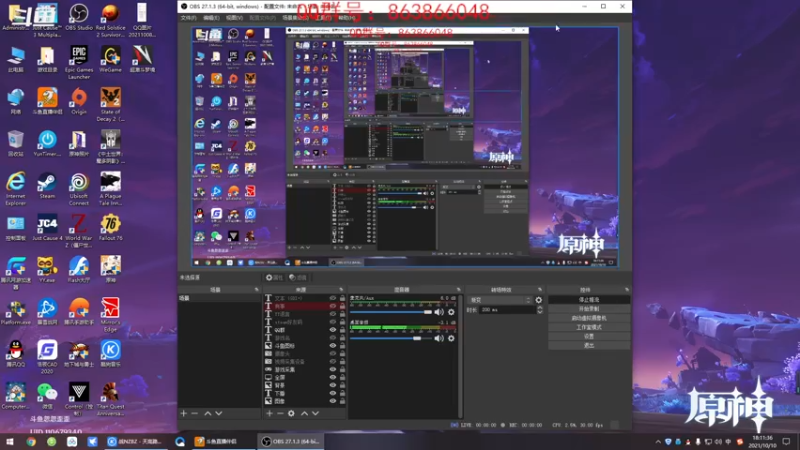Undock the 混音器 panel via its header icon
Screen dimensions: 800x450
pyautogui.click(x=459, y=290)
